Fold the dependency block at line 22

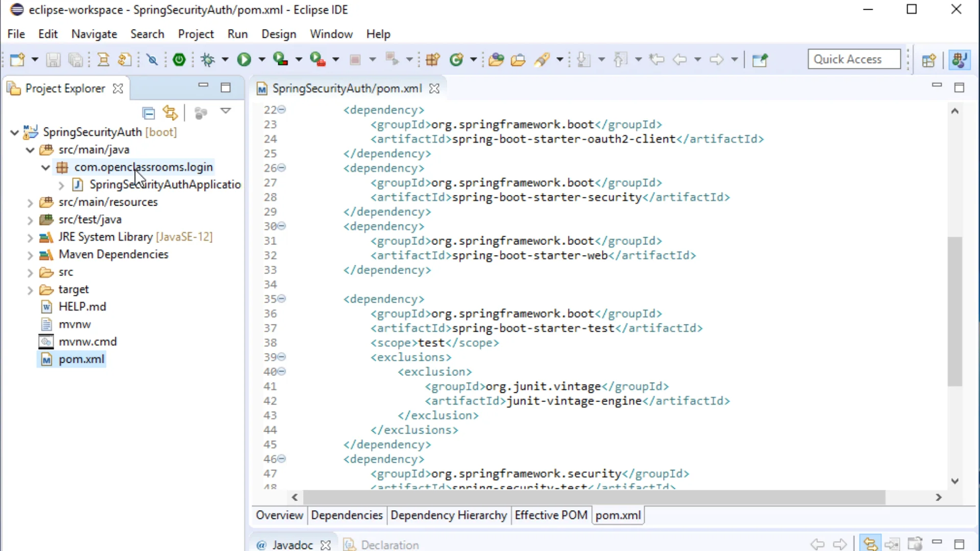coord(282,110)
